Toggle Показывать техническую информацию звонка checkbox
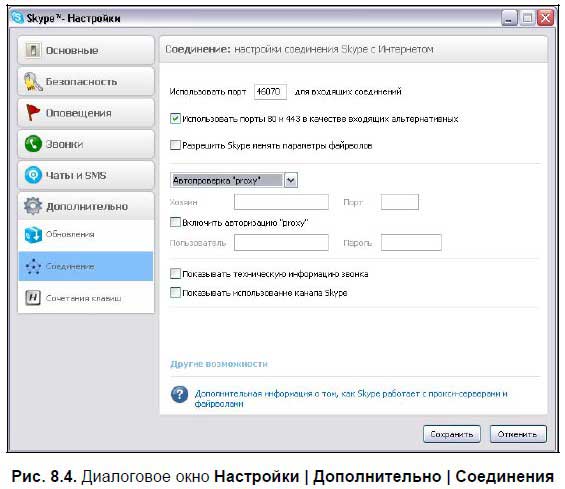 pos(175,274)
